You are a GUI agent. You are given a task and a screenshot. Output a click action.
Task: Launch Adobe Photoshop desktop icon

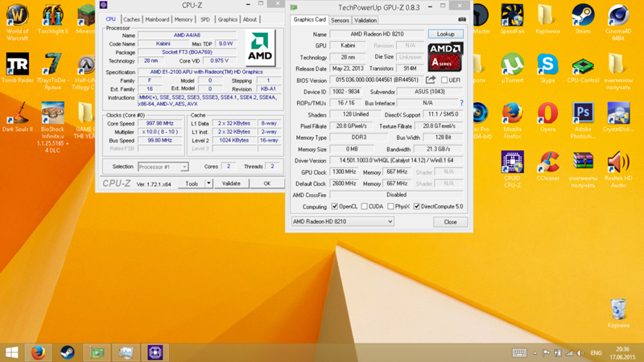coord(583,121)
